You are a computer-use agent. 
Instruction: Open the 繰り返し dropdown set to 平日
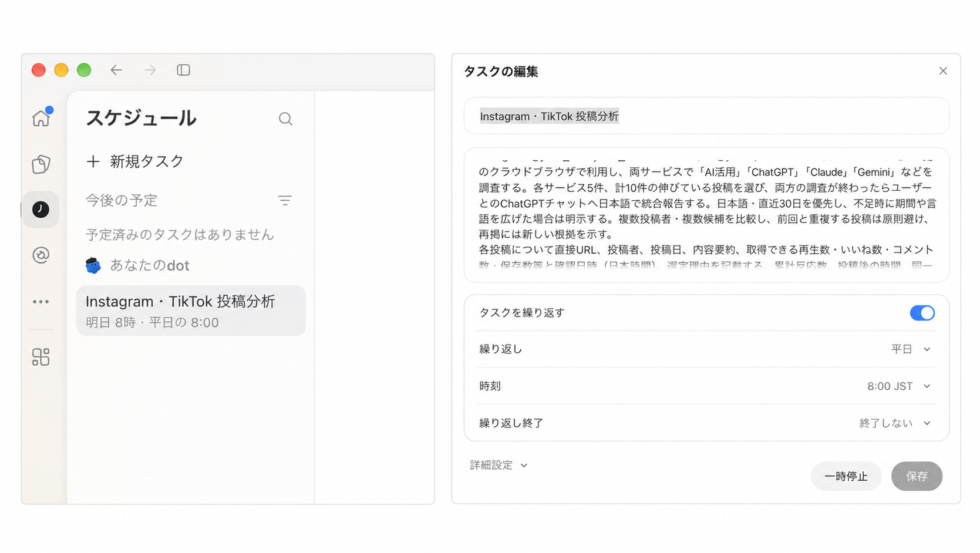tap(911, 349)
